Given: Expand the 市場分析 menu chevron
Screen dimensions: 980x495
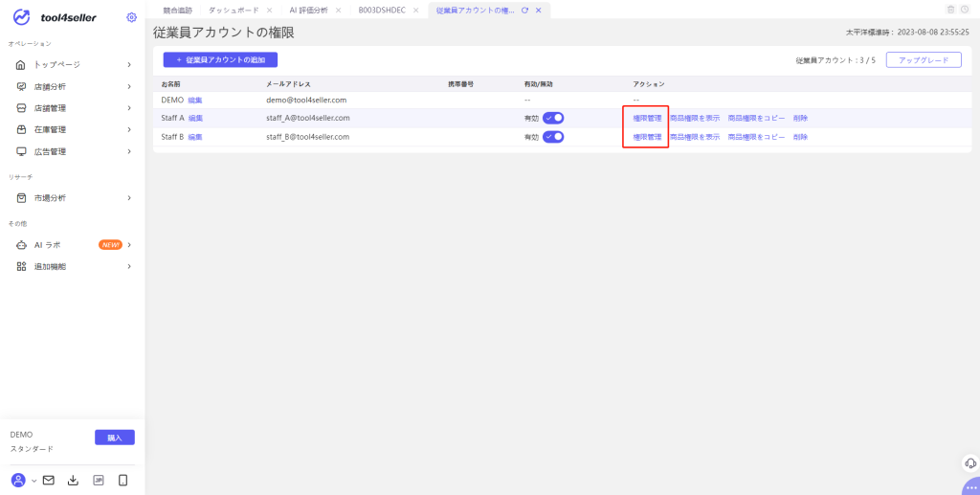Looking at the screenshot, I should tap(129, 197).
